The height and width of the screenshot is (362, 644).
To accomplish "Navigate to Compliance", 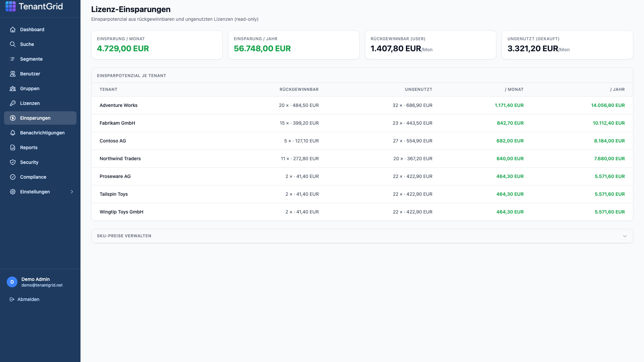I will 40,177.
